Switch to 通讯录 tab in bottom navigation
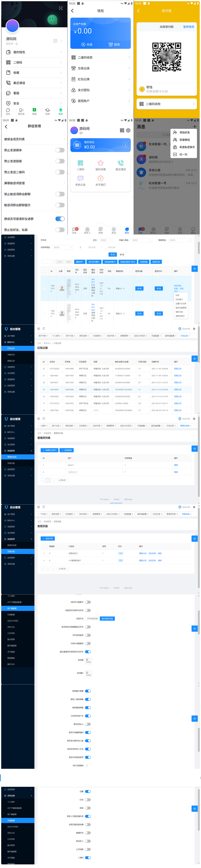 click(x=21, y=111)
